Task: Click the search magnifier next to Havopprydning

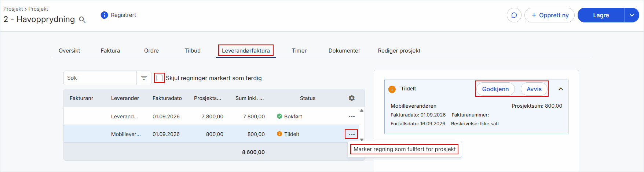Action: (82, 19)
